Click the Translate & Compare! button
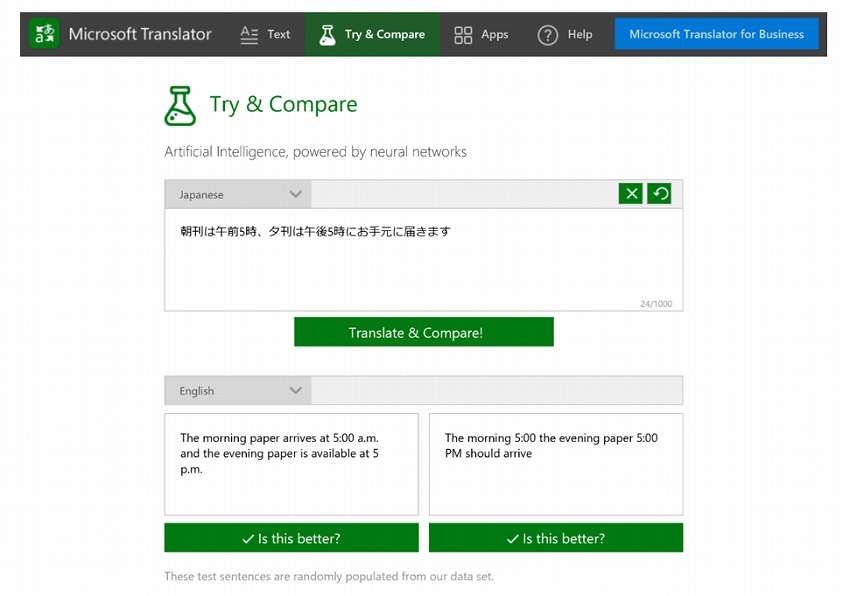Viewport: 850px width, 596px height. pyautogui.click(x=424, y=332)
